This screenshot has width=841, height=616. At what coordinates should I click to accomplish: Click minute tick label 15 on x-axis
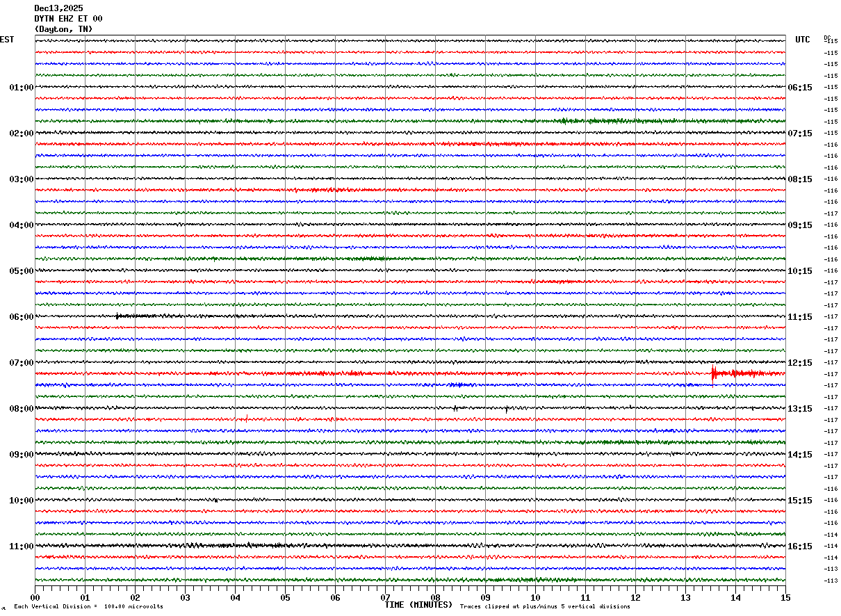point(785,597)
